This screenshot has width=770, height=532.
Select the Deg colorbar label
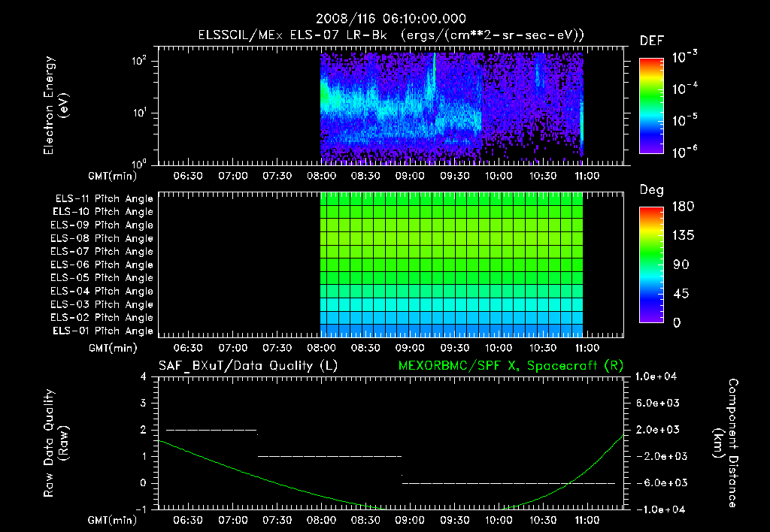(652, 190)
